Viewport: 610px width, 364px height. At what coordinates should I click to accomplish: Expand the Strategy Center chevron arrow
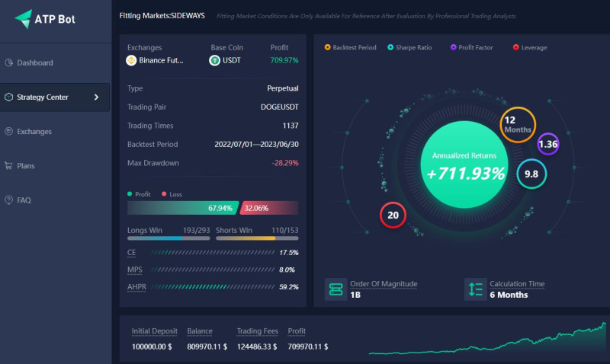[x=97, y=97]
